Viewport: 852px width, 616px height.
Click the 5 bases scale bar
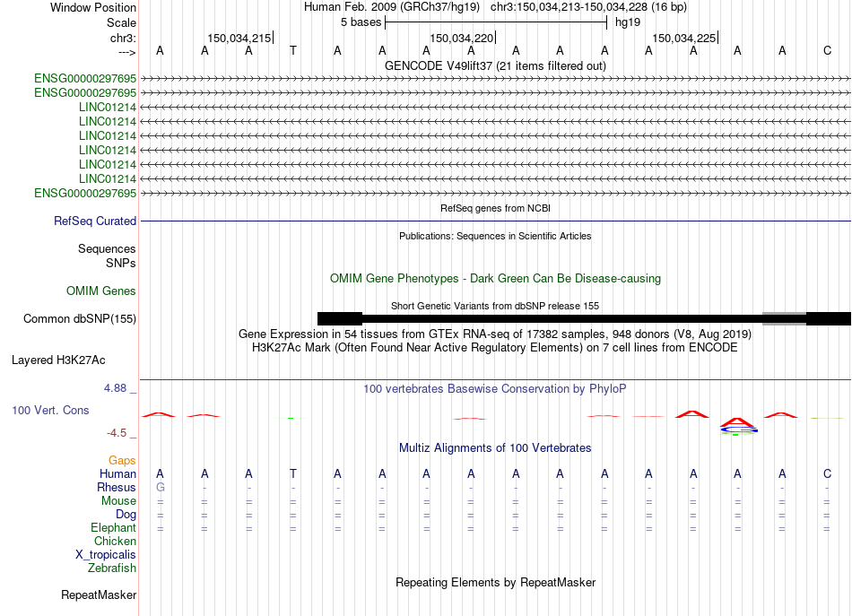coord(496,22)
